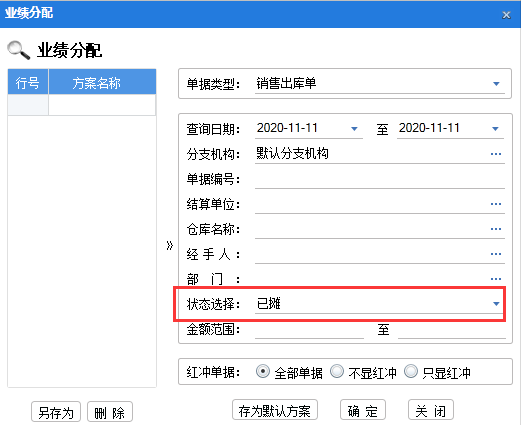The height and width of the screenshot is (425, 521).
Task: Click the 方案名称 column header
Action: pos(102,82)
